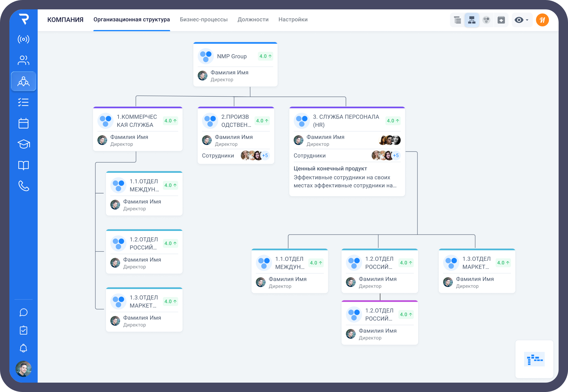Click 4.0 badge on 2.ПРОИЗВОДСТВЕН card

(262, 121)
